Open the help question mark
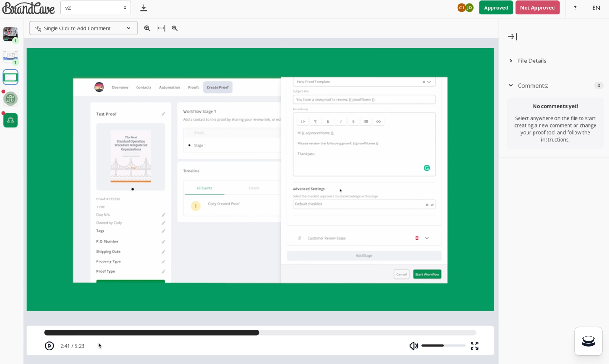Screen dimensions: 609x364 pyautogui.click(x=575, y=8)
